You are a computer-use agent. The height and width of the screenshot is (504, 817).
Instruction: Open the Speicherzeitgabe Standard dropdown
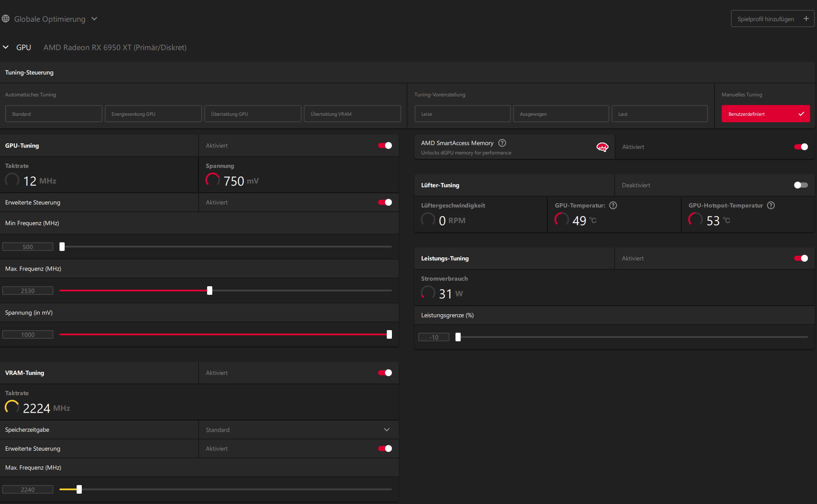pyautogui.click(x=298, y=430)
